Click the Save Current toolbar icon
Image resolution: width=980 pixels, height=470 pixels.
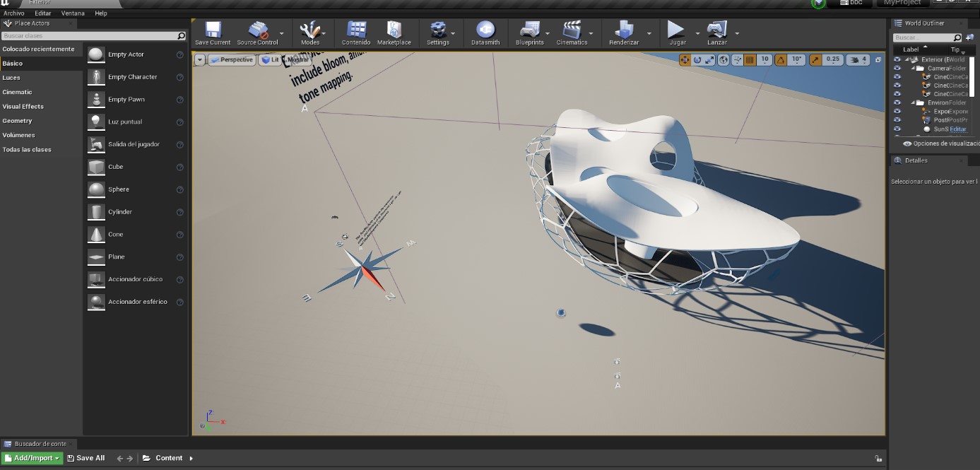point(213,30)
